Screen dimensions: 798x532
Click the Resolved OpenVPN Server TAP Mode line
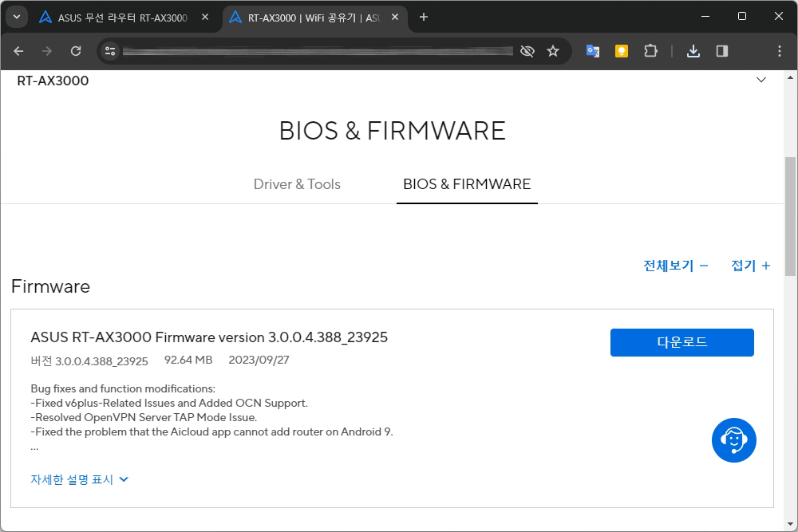point(144,418)
